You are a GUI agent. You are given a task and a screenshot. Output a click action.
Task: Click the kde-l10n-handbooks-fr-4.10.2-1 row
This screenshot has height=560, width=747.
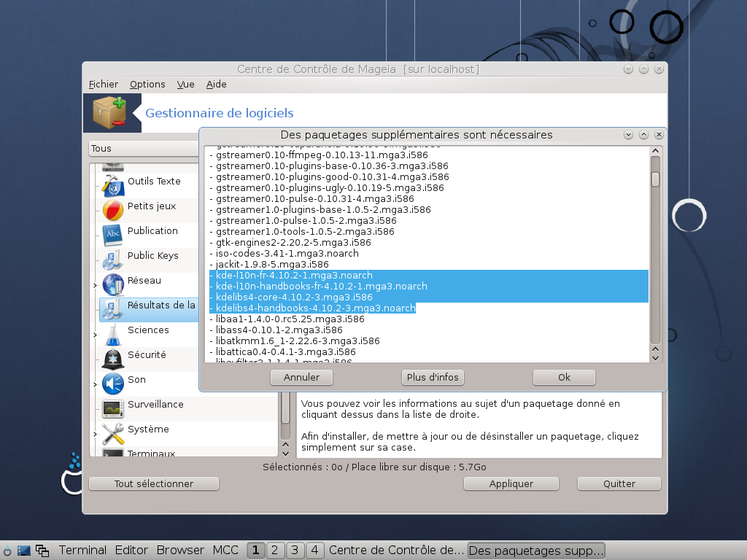428,287
